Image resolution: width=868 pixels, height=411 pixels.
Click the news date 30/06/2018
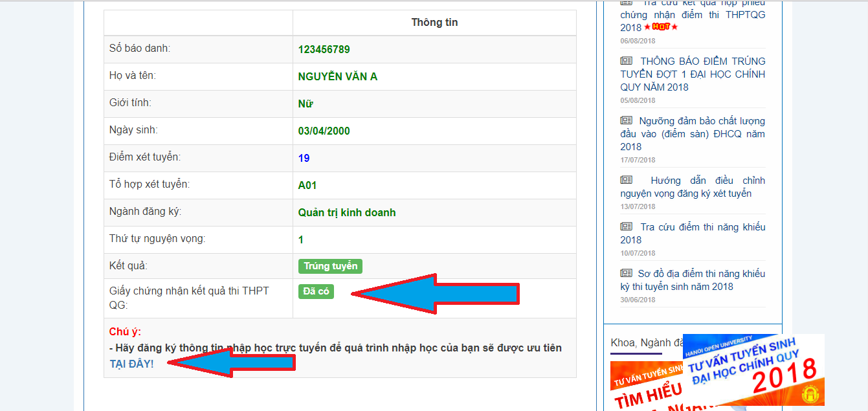point(638,300)
